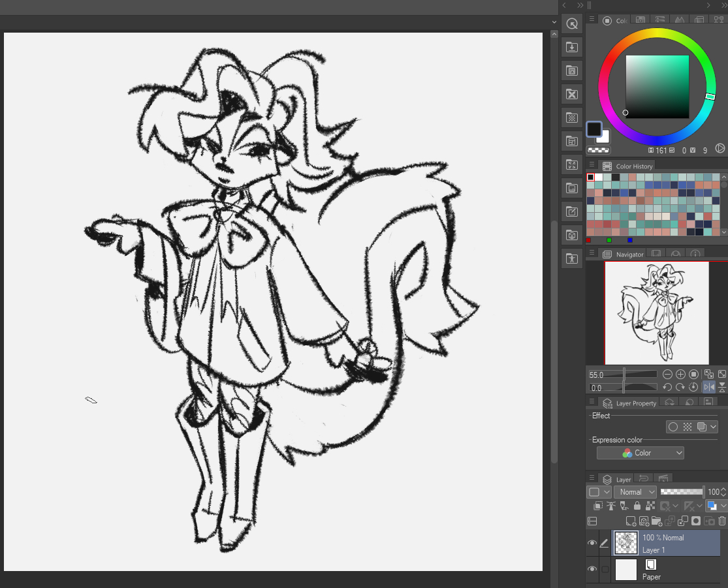Click the New Raster Layer icon

[631, 521]
